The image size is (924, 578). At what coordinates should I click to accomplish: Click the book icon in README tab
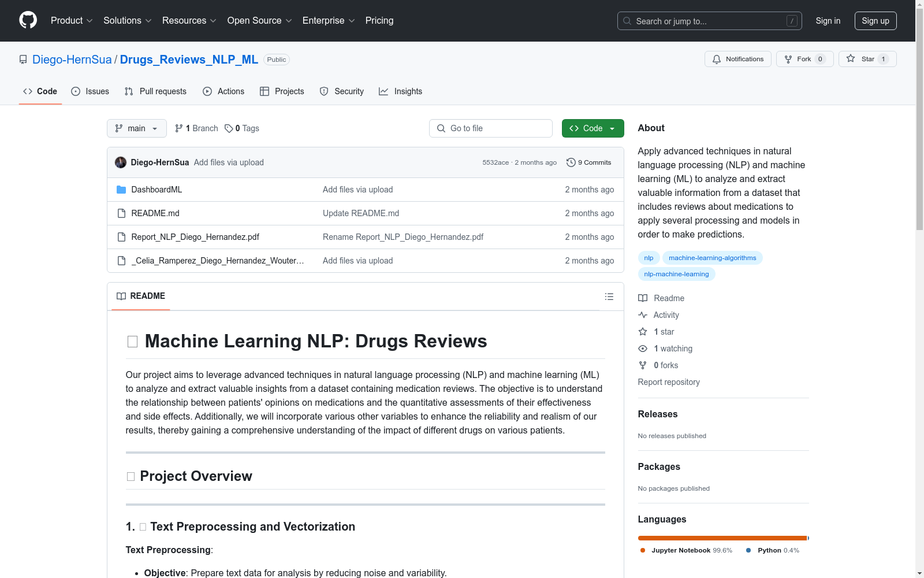[x=121, y=296]
